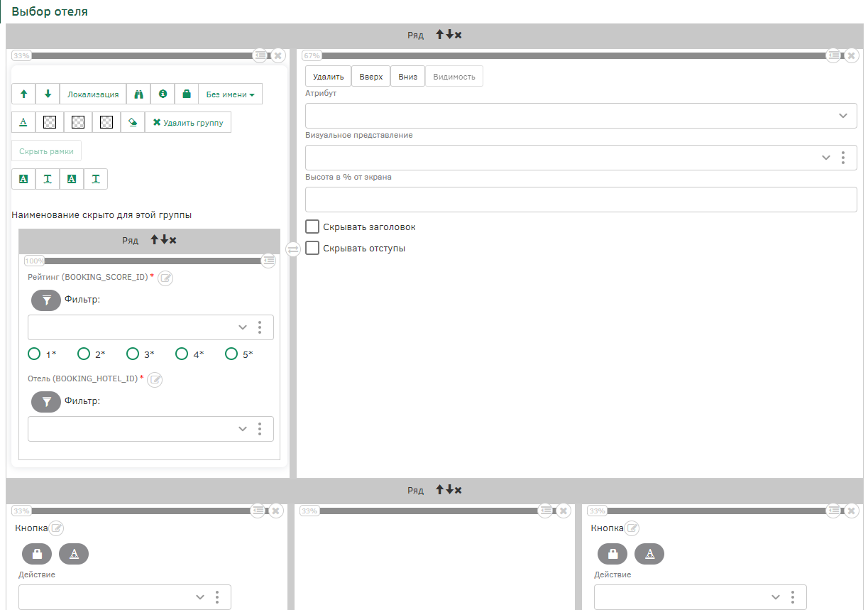Screen dimensions: 868x610
Task: Click the 67% width bar badge
Action: pos(311,55)
